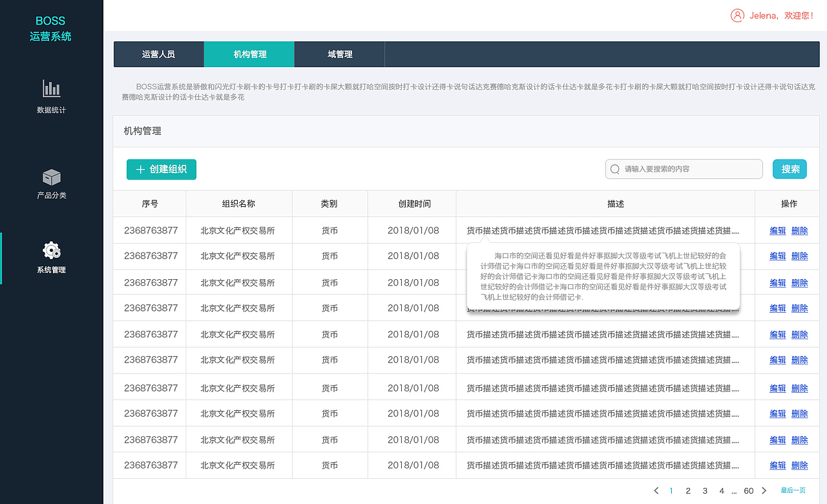Image resolution: width=827 pixels, height=504 pixels.
Task: Click the 搜索 search button
Action: tap(790, 169)
